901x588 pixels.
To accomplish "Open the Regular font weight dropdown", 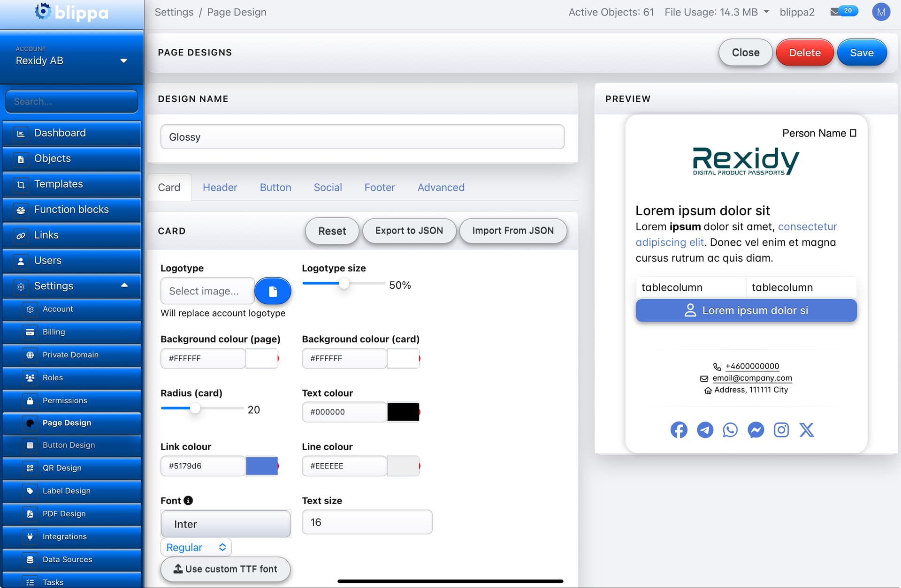I will [x=196, y=547].
